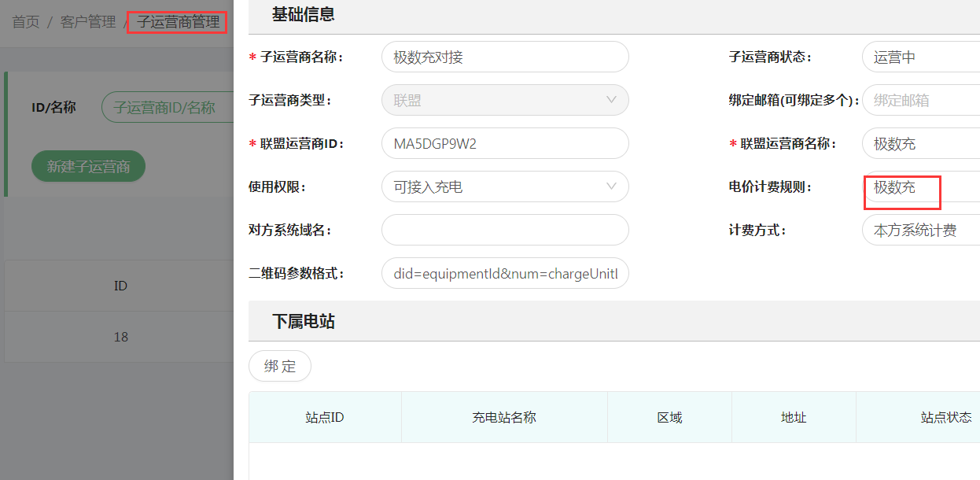This screenshot has height=480, width=980.
Task: Select 子运营商管理 breadcrumb item
Action: tap(178, 22)
